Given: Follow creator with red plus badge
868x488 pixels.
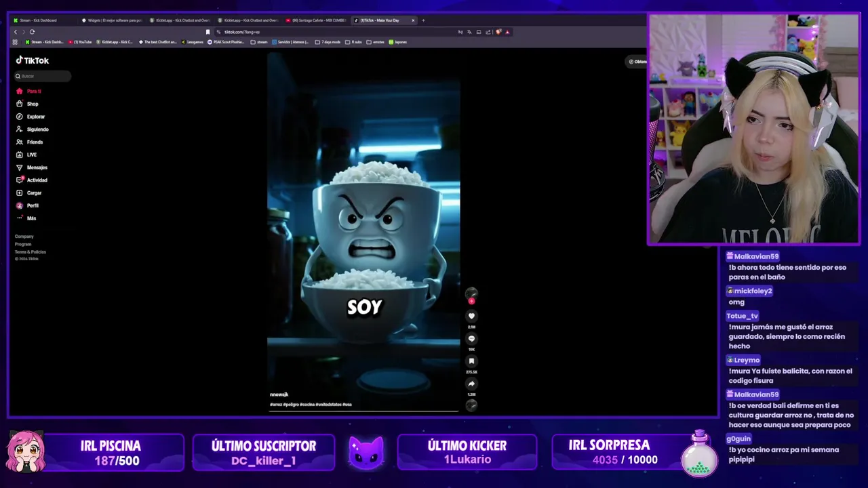Looking at the screenshot, I should coord(471,301).
